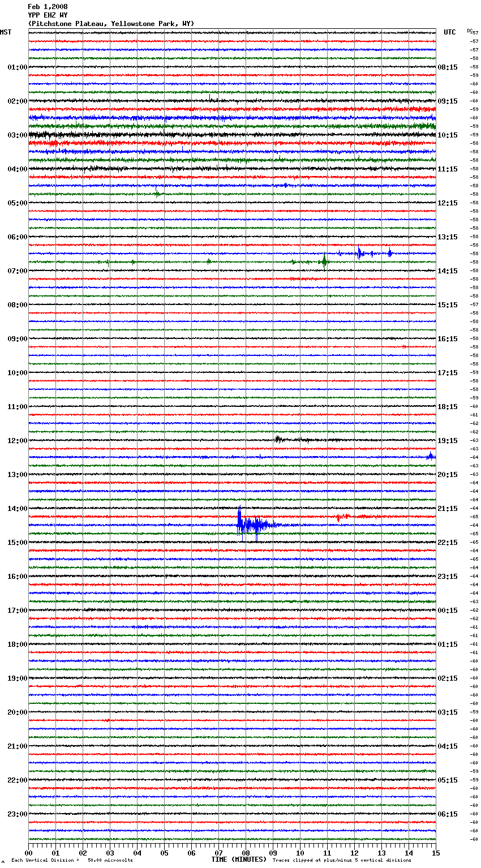Click the "Each Vertical Division = 50.00 microvolts" note
This screenshot has width=481, height=868.
[72, 861]
